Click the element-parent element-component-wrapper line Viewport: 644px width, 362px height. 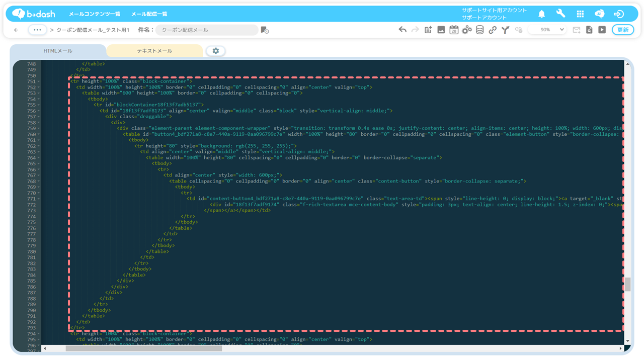click(x=370, y=128)
